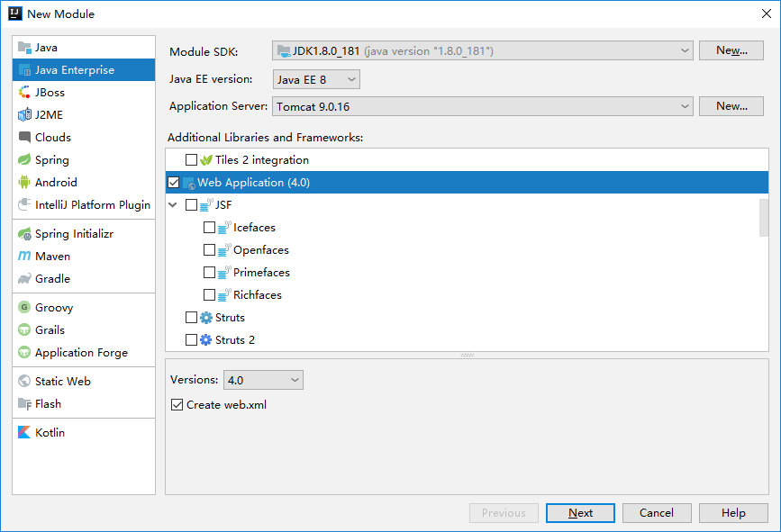The image size is (781, 532).
Task: Choose the Android robot icon
Action: (24, 182)
